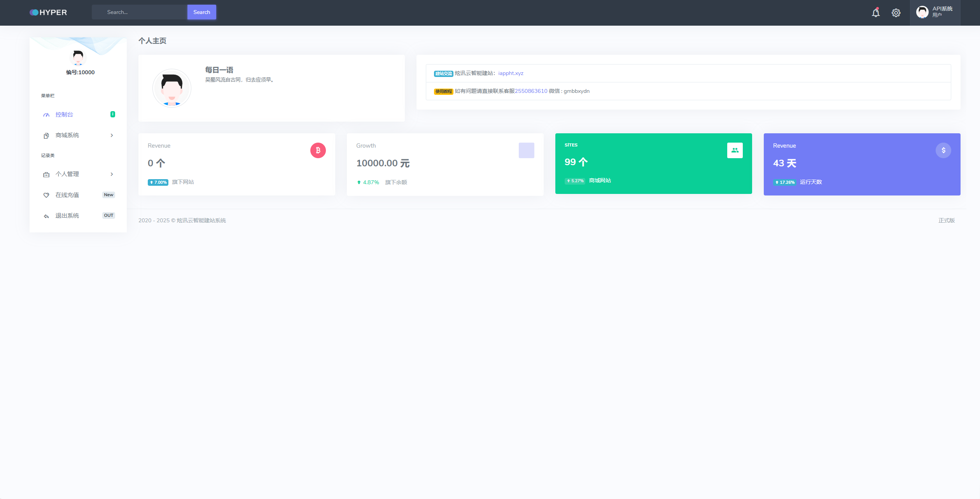Image resolution: width=980 pixels, height=499 pixels.
Task: Click the 商城网站 label
Action: tap(600, 181)
